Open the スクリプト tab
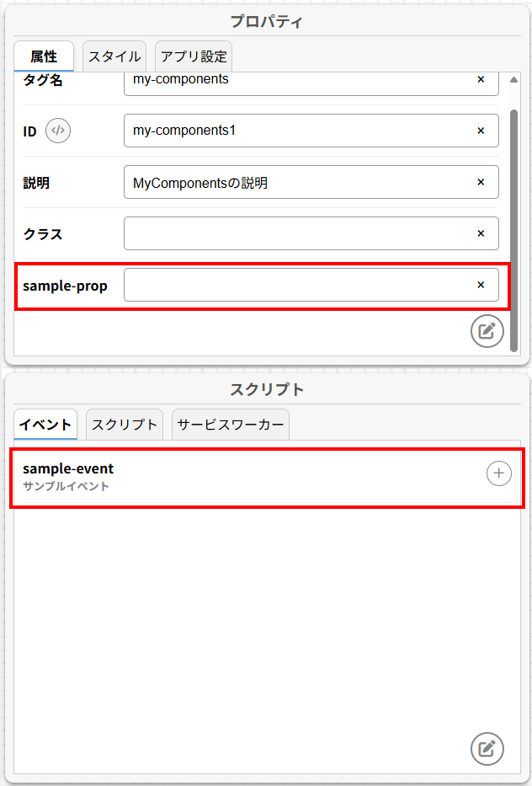The width and height of the screenshot is (532, 786). (124, 425)
